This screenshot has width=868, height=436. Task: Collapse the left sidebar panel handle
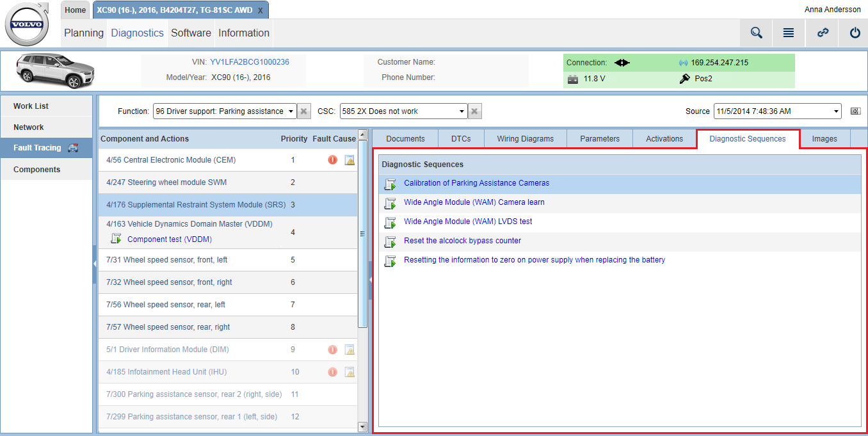(x=95, y=264)
